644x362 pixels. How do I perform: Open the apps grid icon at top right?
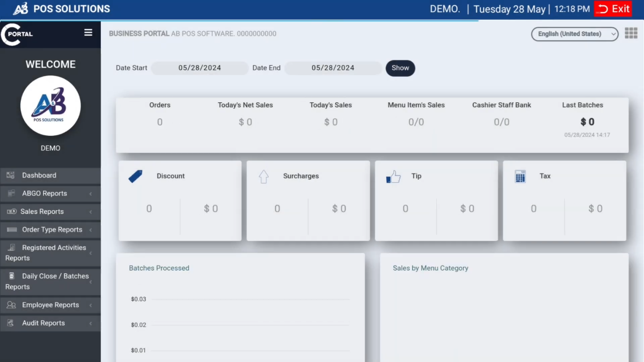[631, 33]
